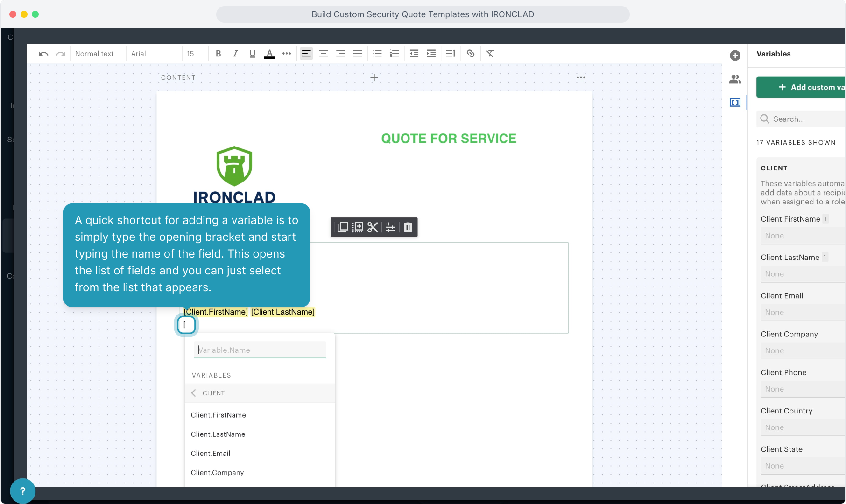
Task: Open the recipients people panel
Action: (735, 79)
